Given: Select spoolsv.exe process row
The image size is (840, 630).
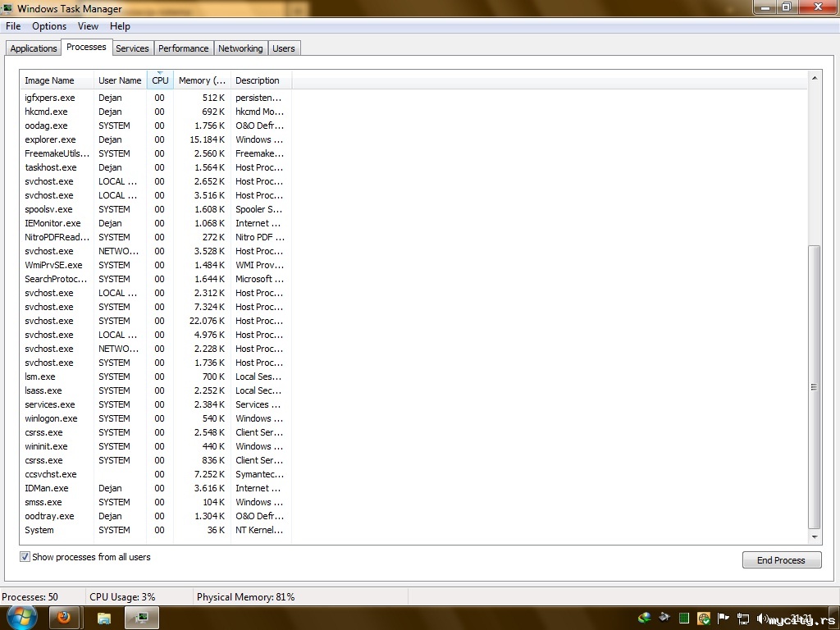Looking at the screenshot, I should [155, 209].
